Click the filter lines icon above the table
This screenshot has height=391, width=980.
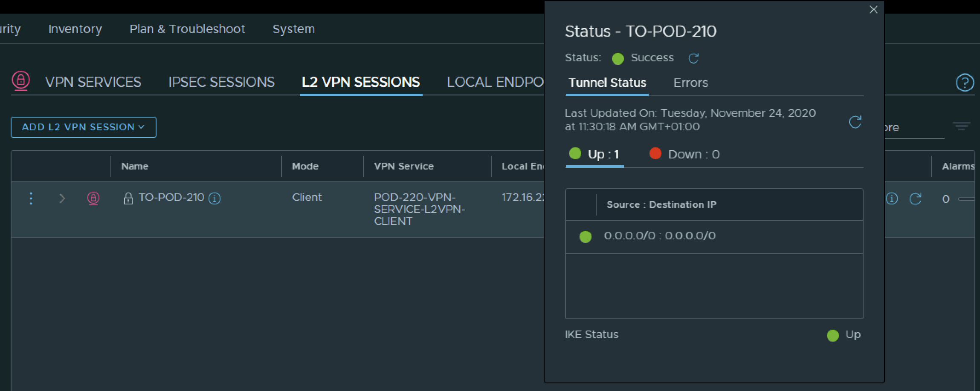point(961,126)
